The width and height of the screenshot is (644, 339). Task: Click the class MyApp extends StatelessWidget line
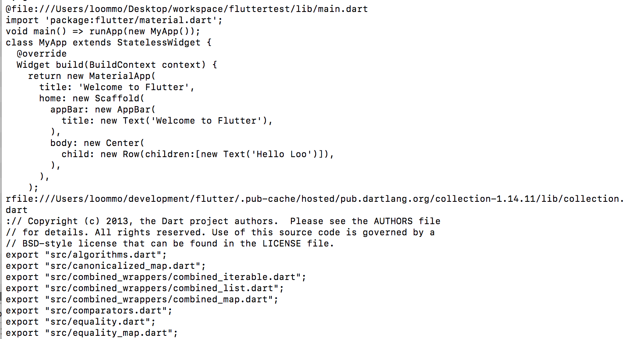108,43
